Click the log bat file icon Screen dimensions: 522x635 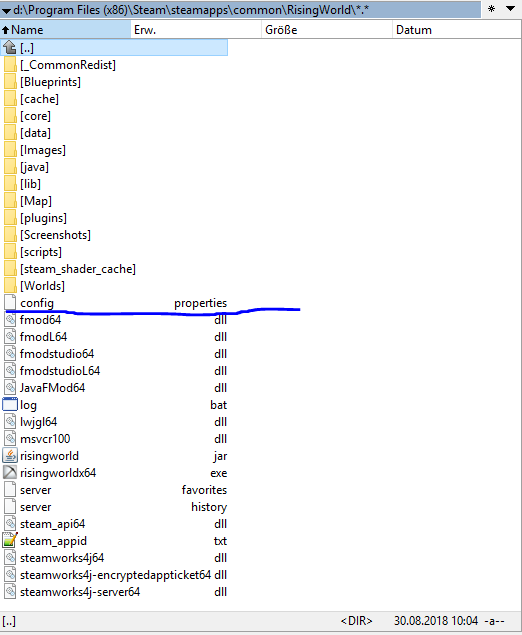coord(10,405)
